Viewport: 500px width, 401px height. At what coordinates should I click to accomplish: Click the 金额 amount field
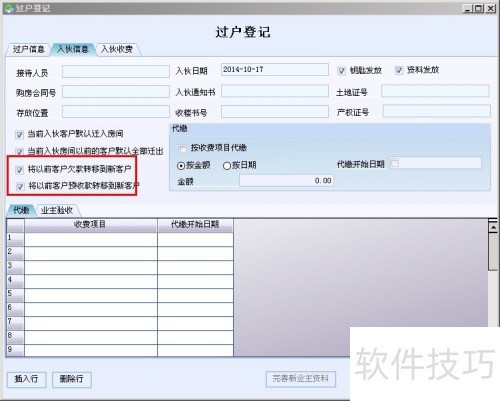pyautogui.click(x=287, y=181)
